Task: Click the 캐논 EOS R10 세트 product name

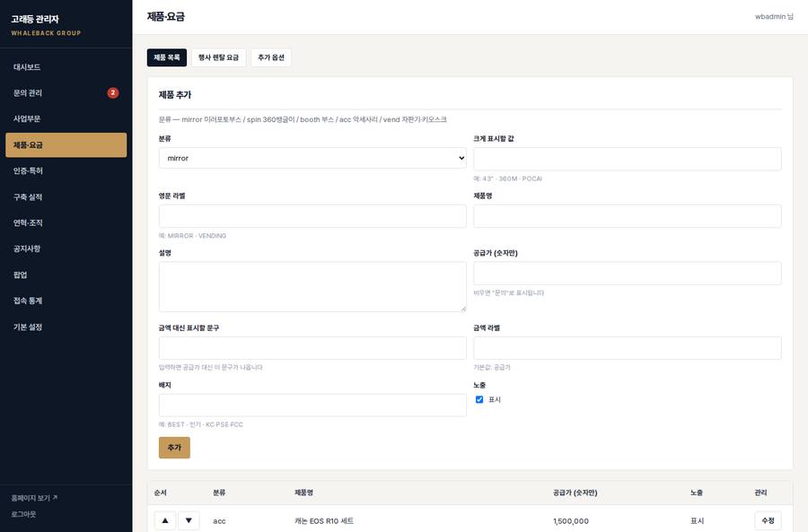Action: (x=324, y=520)
